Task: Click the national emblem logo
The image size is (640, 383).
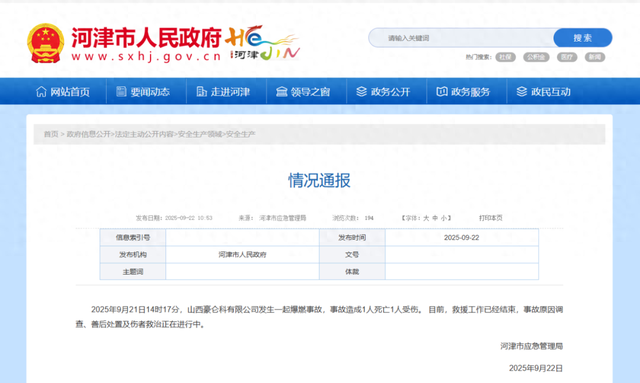Action: 45,43
